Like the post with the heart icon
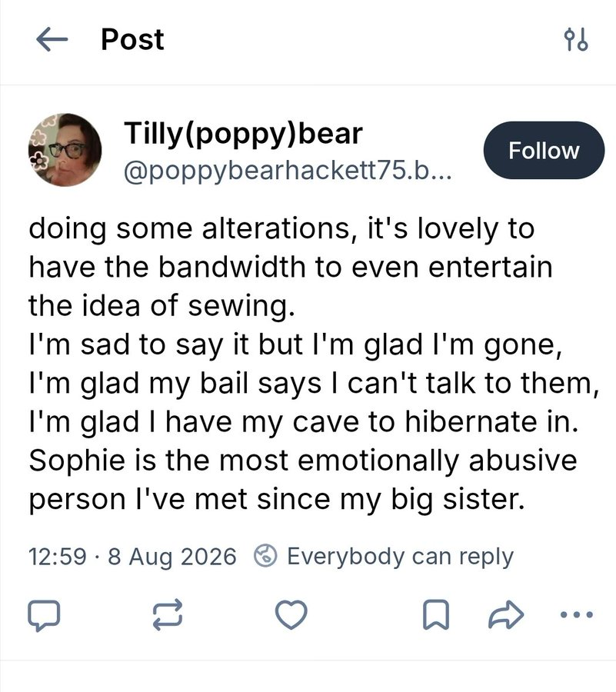The image size is (616, 692). click(291, 614)
